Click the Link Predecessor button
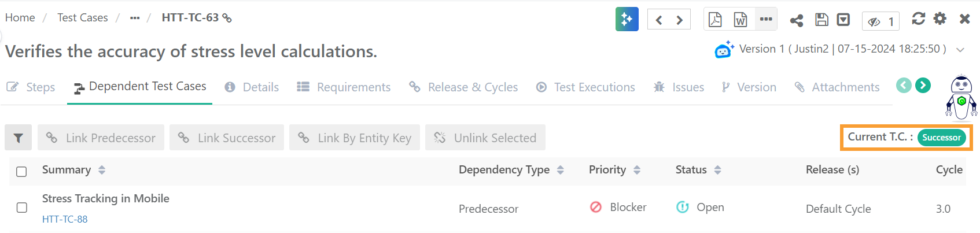 coord(101,138)
